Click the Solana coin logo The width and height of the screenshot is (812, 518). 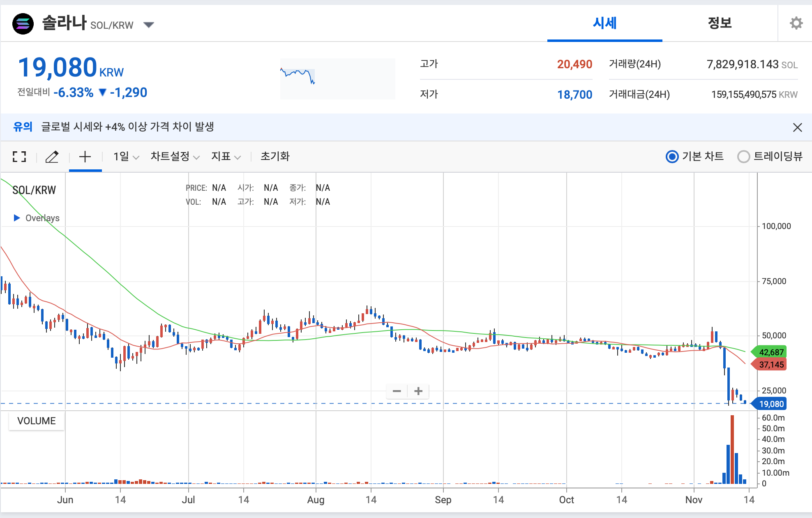[x=23, y=24]
